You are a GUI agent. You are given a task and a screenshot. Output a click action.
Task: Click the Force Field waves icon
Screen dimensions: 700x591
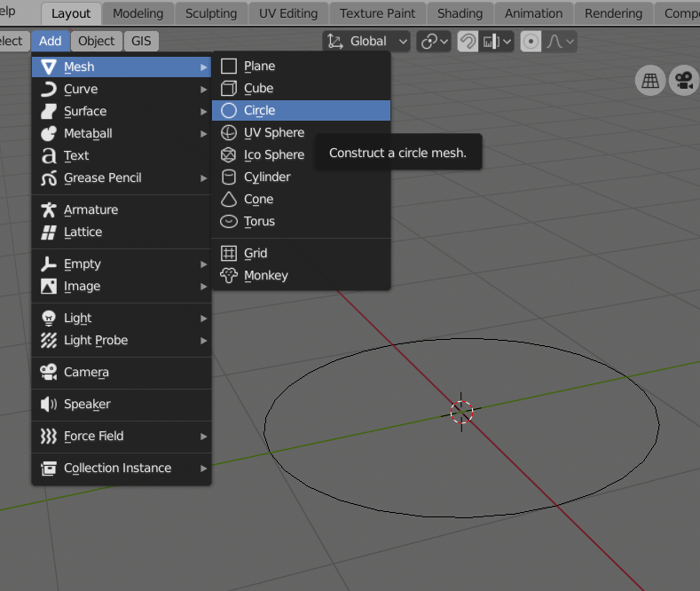[49, 436]
